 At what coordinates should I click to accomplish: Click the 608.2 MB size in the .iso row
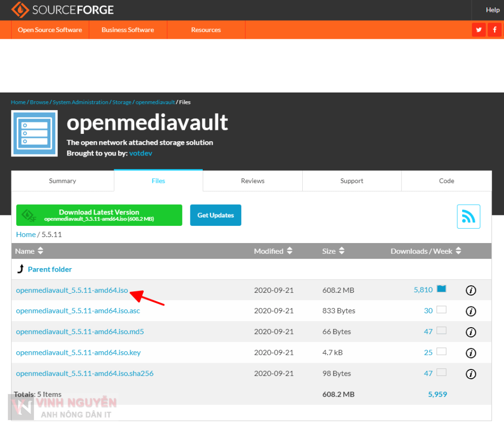point(338,290)
